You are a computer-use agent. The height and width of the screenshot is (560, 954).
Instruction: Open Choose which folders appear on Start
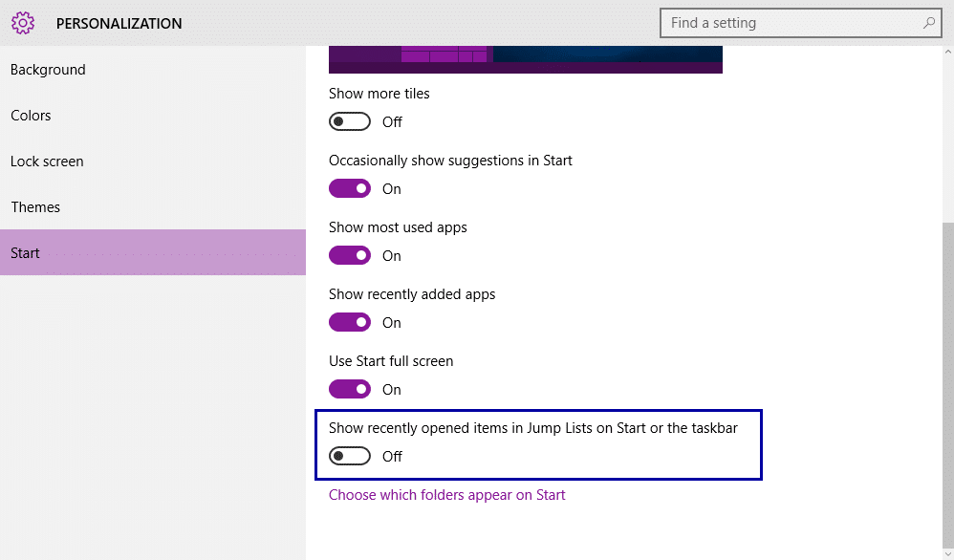click(x=447, y=495)
